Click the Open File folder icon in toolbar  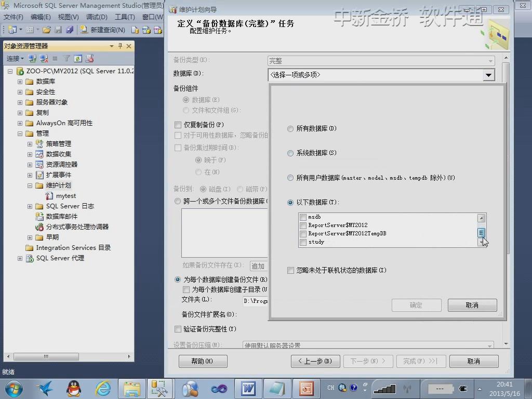click(x=47, y=30)
